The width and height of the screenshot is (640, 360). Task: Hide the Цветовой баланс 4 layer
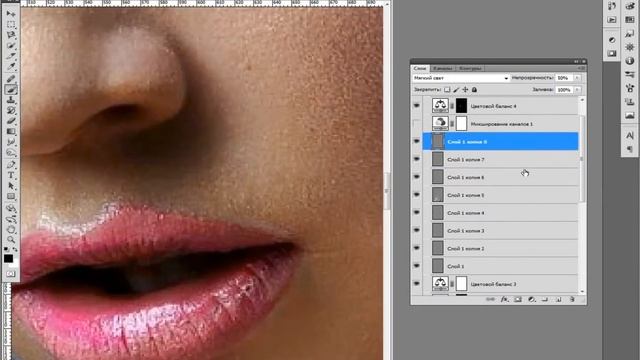tap(417, 106)
